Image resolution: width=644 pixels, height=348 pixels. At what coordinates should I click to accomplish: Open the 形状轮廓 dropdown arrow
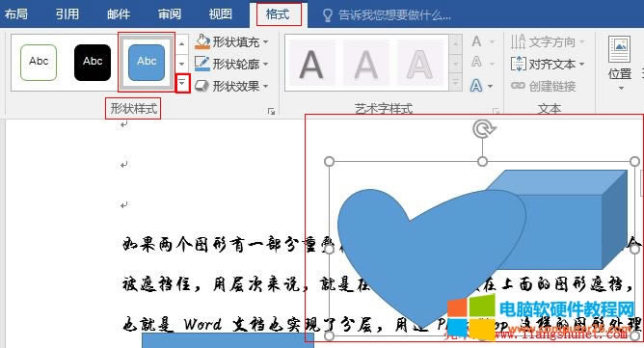click(x=266, y=64)
